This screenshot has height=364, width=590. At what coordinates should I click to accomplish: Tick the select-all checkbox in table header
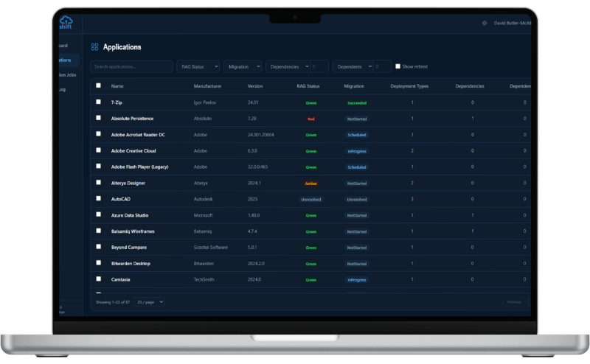[x=99, y=85]
